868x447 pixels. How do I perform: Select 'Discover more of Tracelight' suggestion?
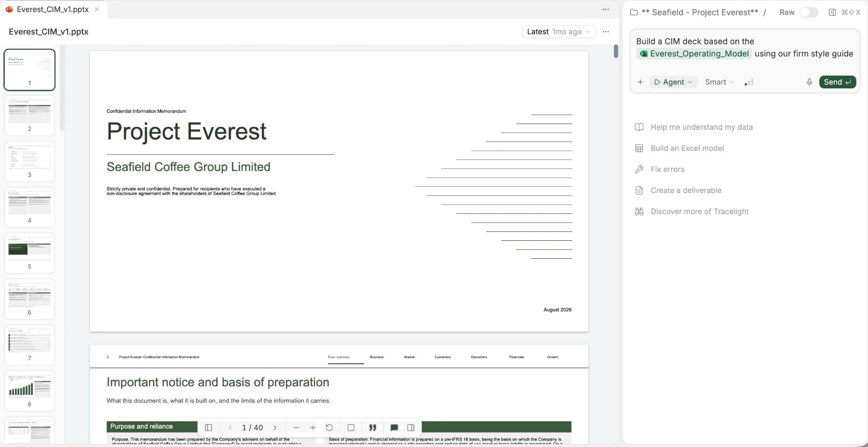700,211
